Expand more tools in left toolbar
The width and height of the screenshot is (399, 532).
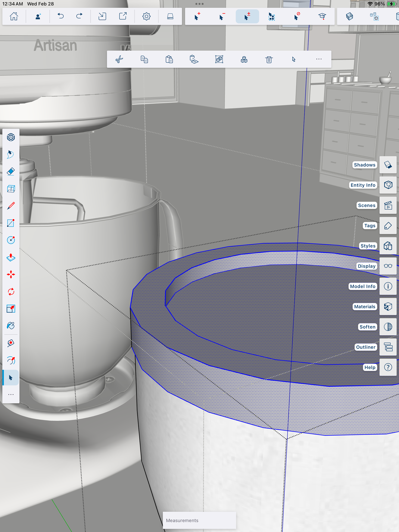(11, 395)
